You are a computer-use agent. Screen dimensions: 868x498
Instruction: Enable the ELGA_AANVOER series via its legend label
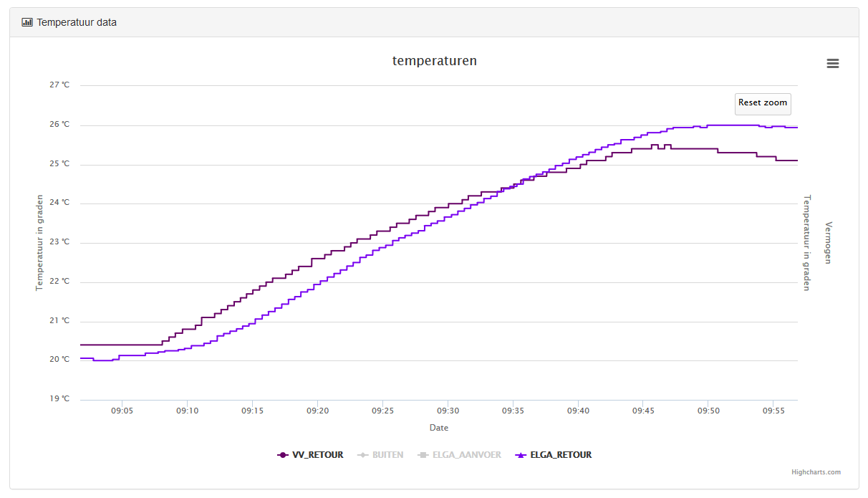[x=466, y=455]
